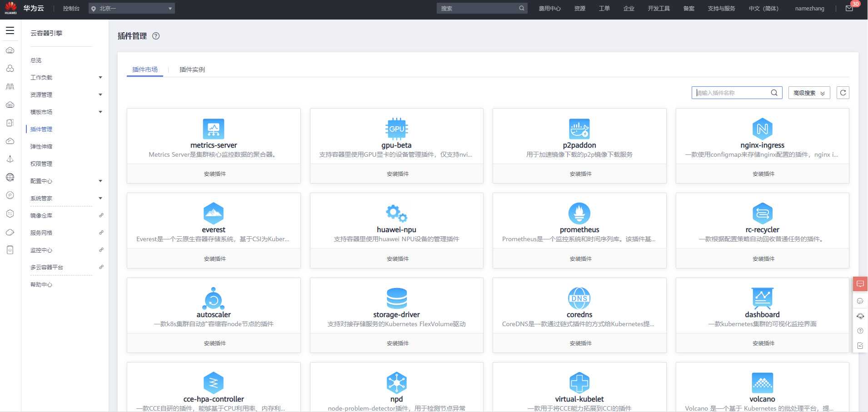868x412 pixels.
Task: Open 费用中心 in the top bar
Action: coord(550,8)
